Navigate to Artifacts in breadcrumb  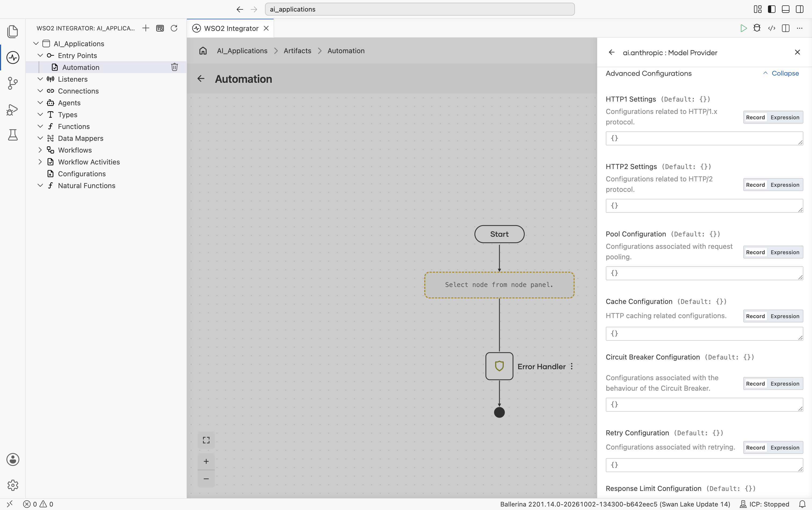[297, 51]
